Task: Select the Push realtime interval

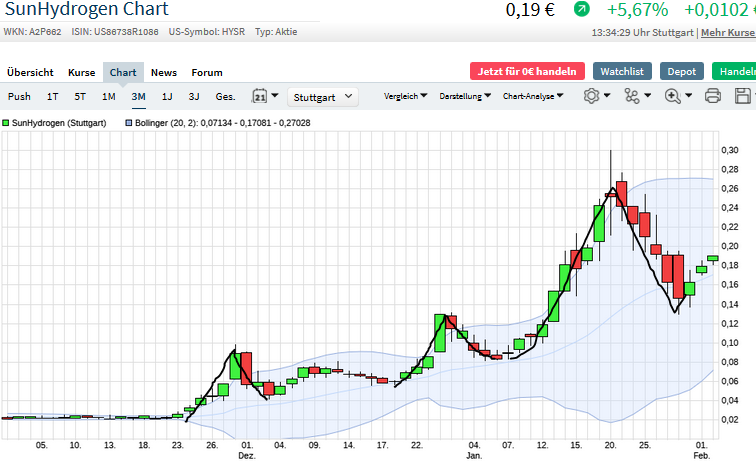Action: [19, 97]
